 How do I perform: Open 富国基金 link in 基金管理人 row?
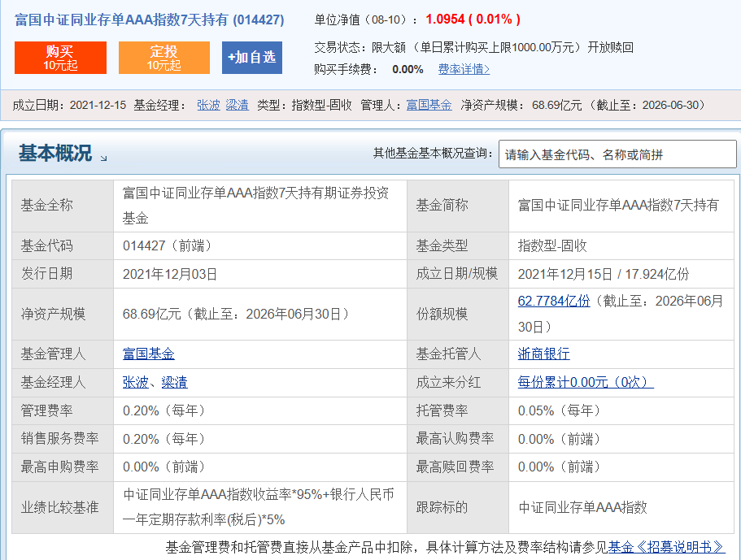148,354
